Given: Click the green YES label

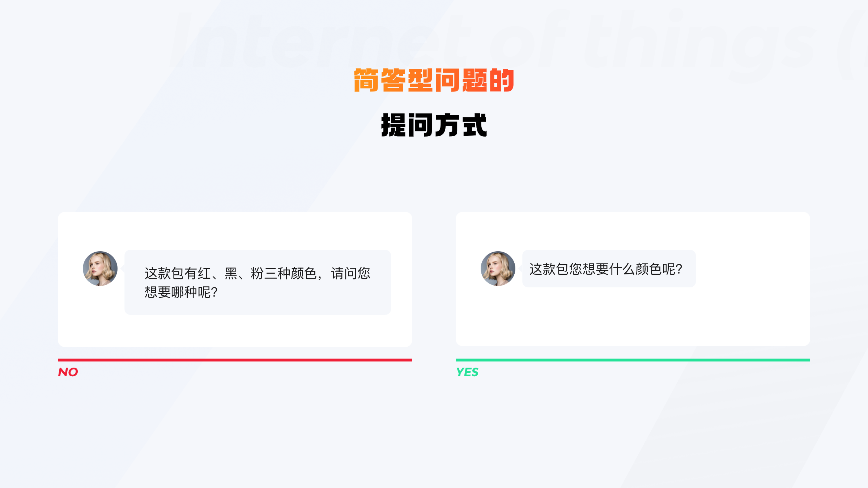Looking at the screenshot, I should pos(467,372).
